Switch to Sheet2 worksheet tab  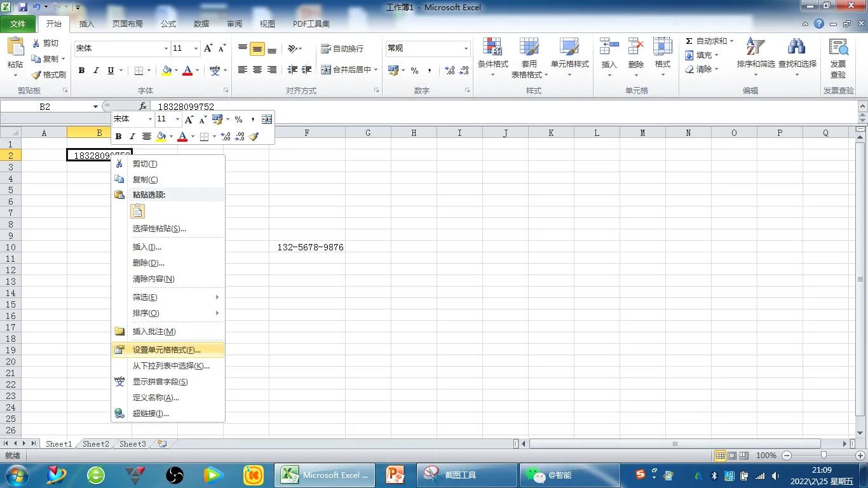pos(95,444)
